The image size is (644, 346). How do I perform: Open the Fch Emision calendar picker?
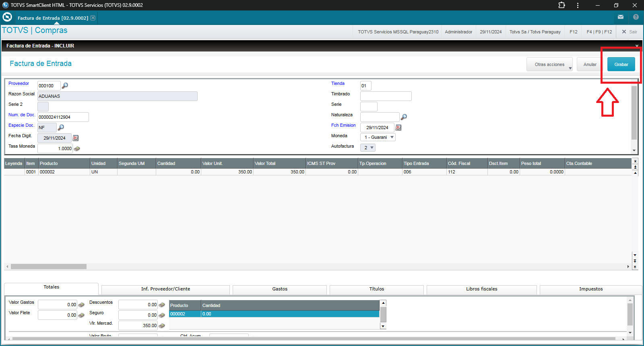click(x=398, y=128)
